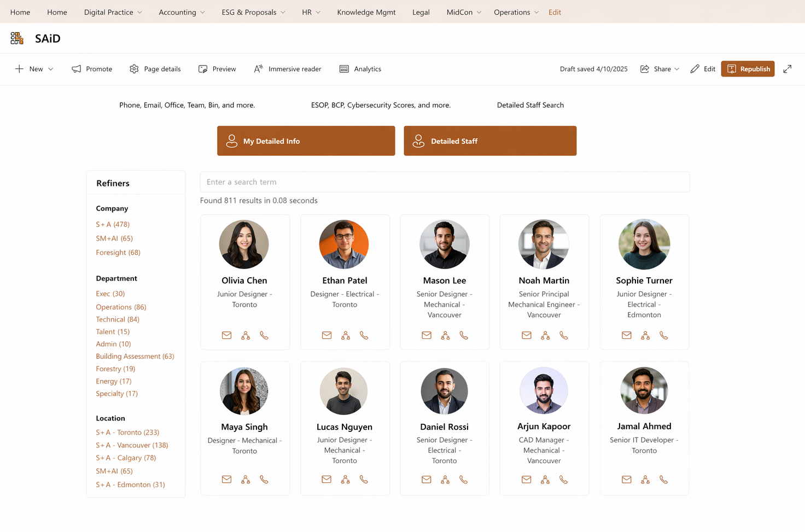805x532 pixels.
Task: Click Maya Singh's email icon
Action: (226, 480)
